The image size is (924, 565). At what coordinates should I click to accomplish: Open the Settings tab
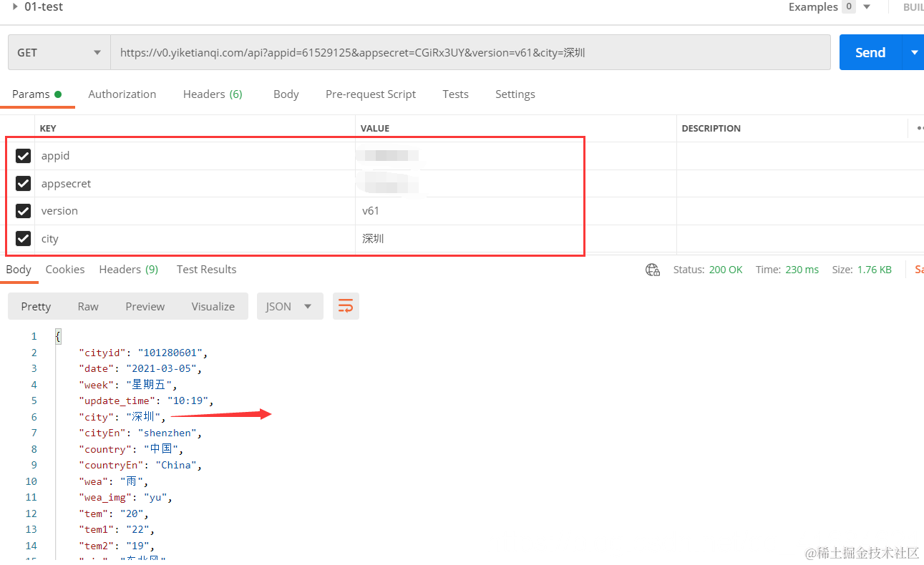(x=515, y=94)
